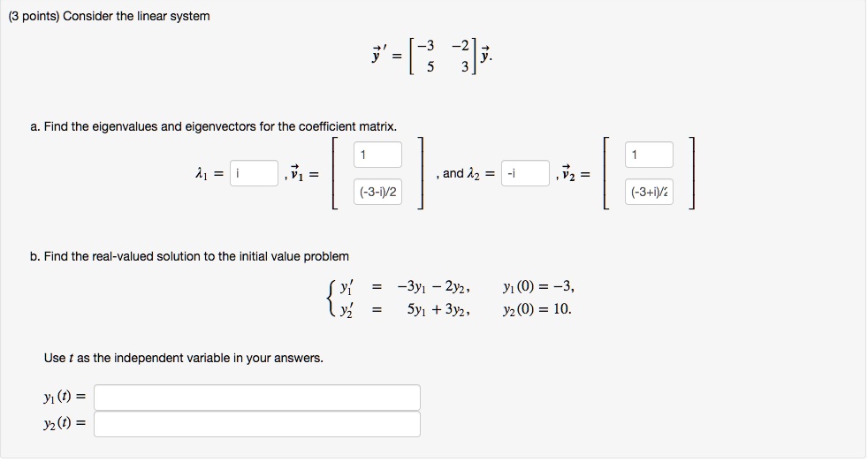Screen dimensions: 868x462
Task: Focus the y1(t) answer box
Action: pyautogui.click(x=257, y=398)
